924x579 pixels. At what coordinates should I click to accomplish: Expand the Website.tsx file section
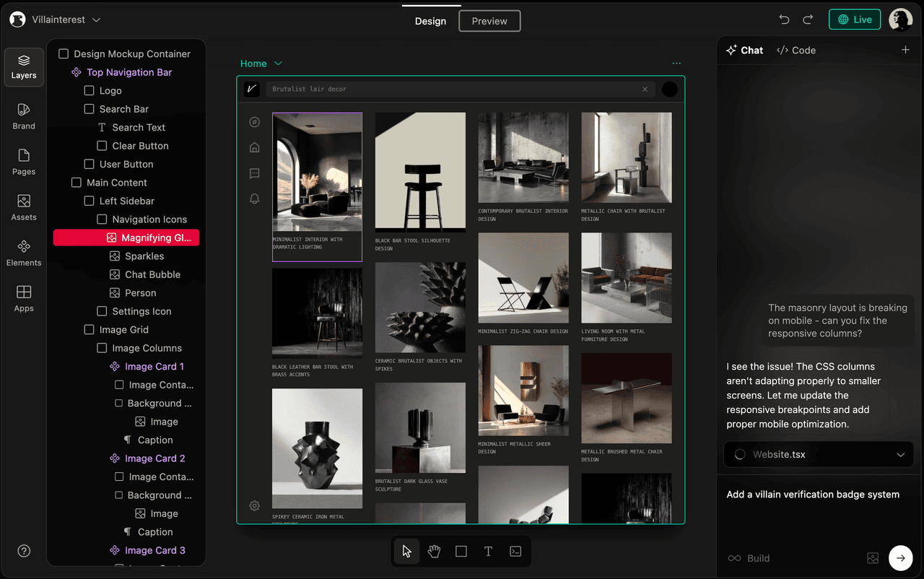point(900,455)
